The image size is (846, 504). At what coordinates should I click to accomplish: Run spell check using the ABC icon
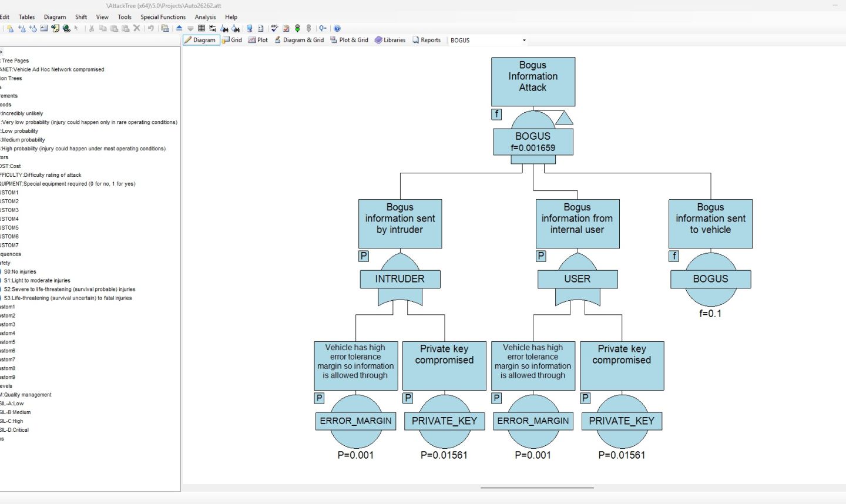point(274,28)
